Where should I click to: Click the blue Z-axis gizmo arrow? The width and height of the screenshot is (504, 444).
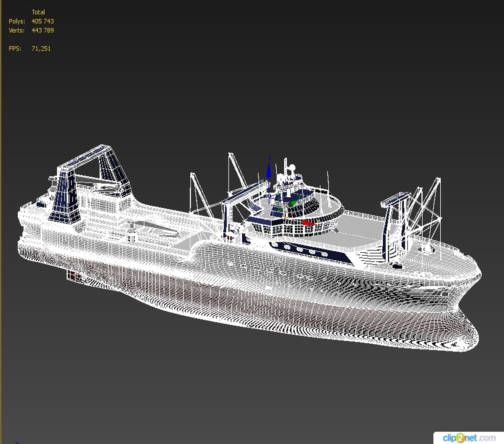[269, 171]
